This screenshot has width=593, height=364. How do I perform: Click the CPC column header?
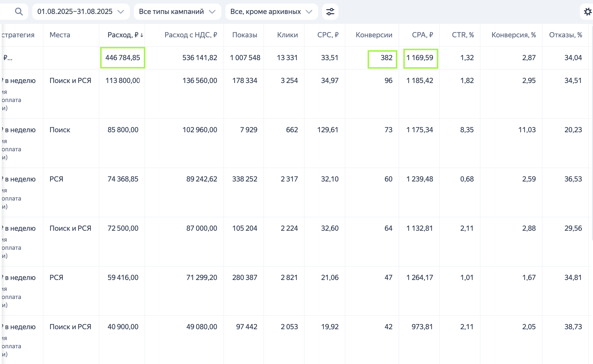point(328,35)
